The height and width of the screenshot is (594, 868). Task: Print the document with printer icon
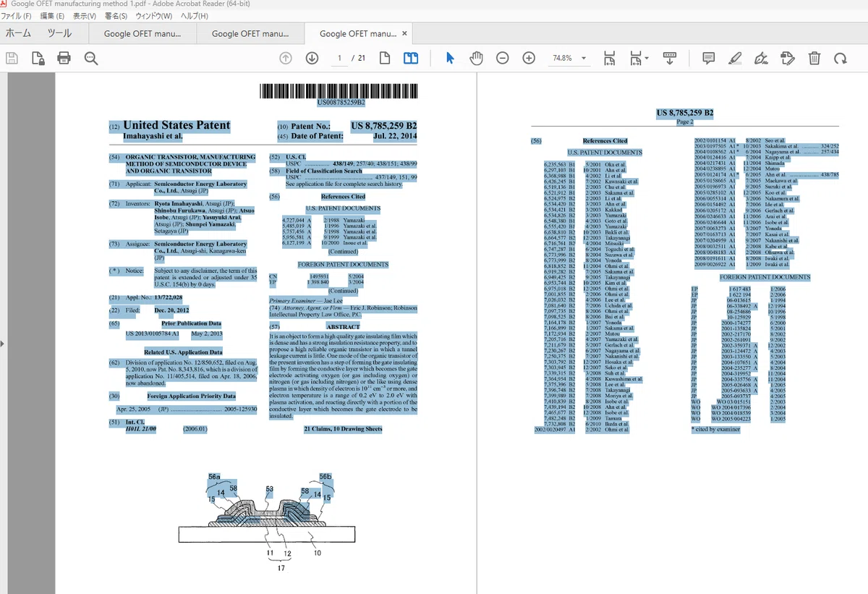[x=64, y=58]
